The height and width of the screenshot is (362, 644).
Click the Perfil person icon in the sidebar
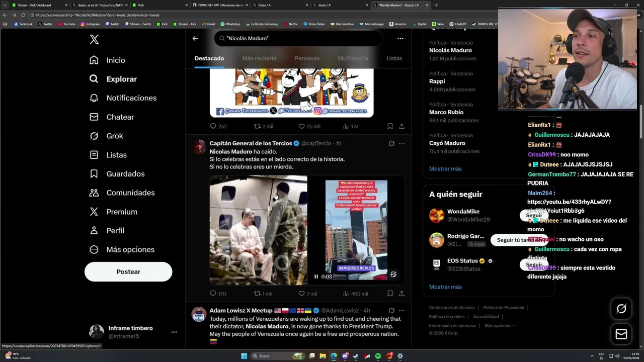tap(94, 231)
